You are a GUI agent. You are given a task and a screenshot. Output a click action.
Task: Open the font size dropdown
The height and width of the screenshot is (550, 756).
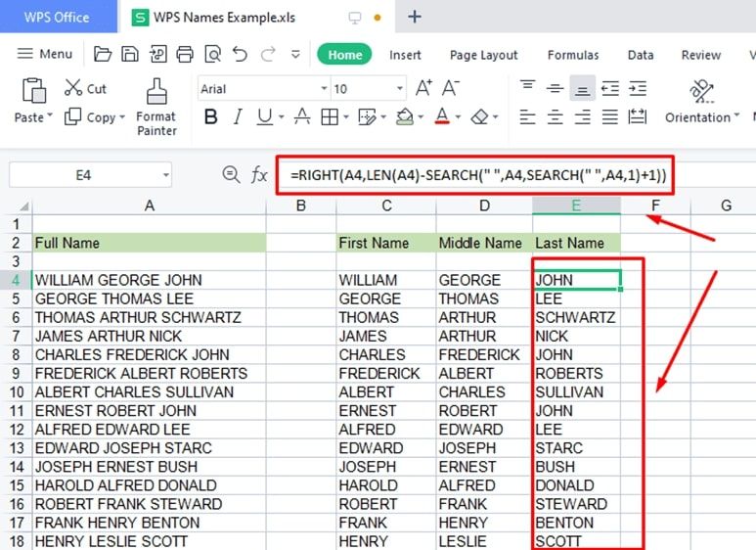coord(400,89)
